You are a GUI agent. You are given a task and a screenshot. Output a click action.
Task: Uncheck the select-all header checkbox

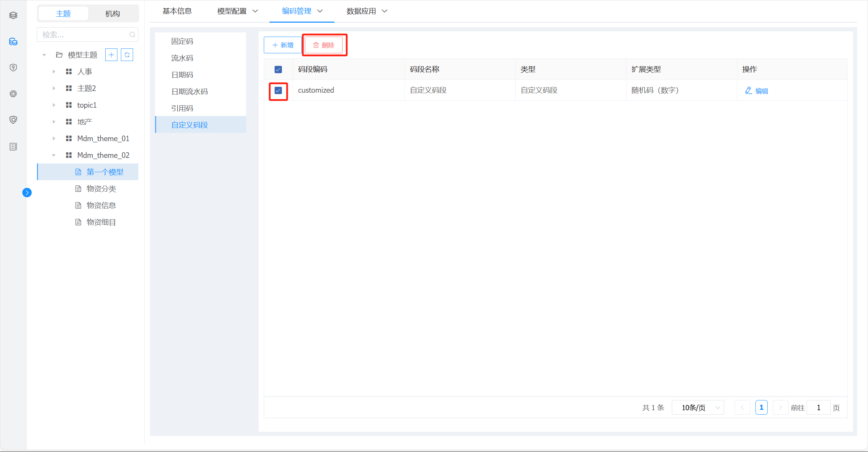point(278,69)
